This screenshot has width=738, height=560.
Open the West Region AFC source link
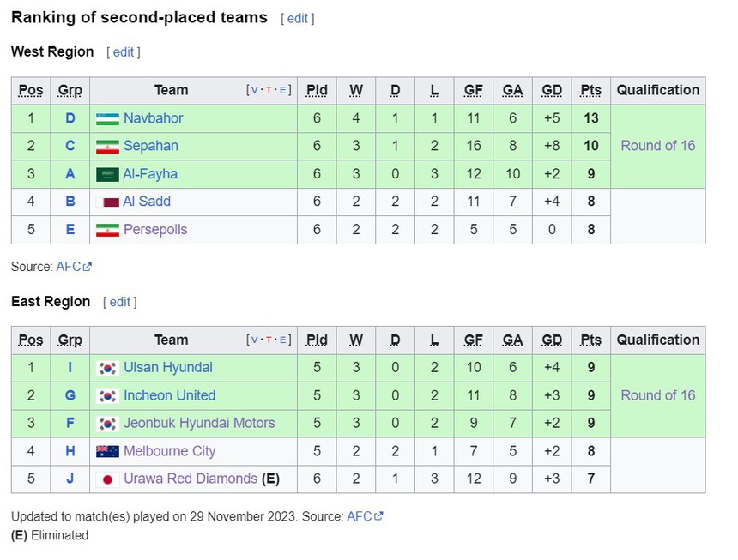click(69, 267)
